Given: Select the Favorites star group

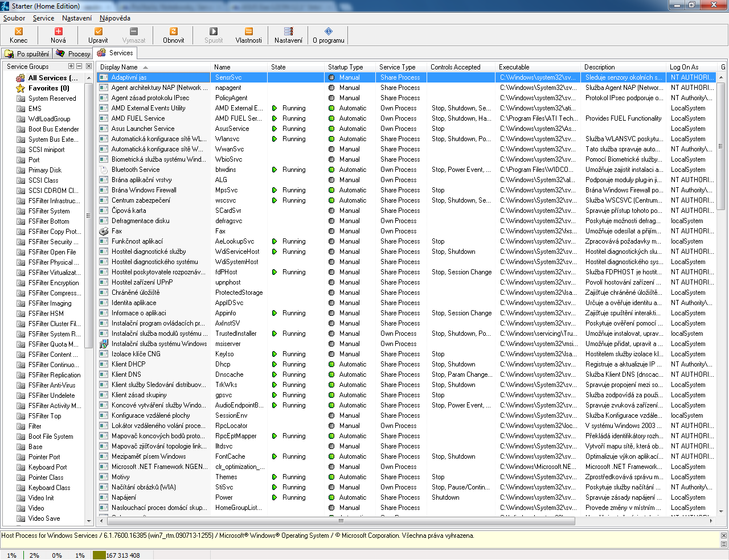Looking at the screenshot, I should [48, 88].
